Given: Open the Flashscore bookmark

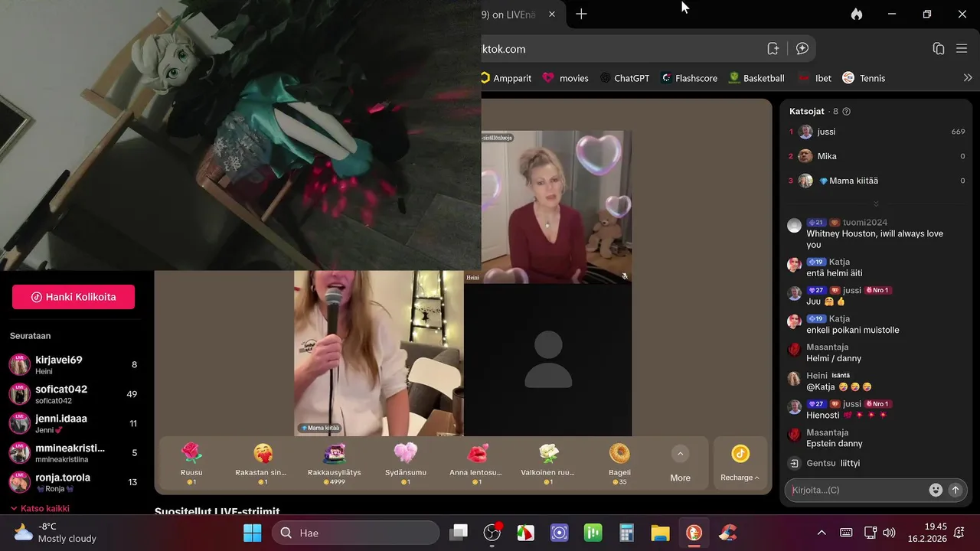Looking at the screenshot, I should click(689, 78).
